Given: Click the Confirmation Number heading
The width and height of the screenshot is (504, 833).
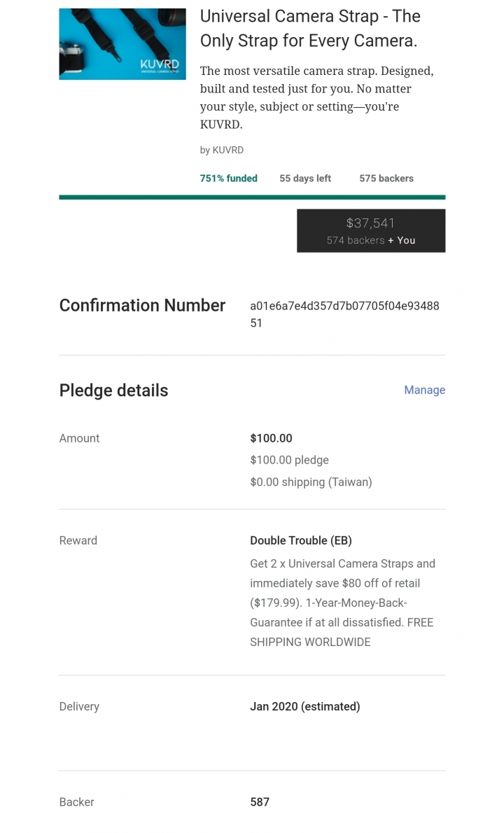Looking at the screenshot, I should pyautogui.click(x=142, y=305).
